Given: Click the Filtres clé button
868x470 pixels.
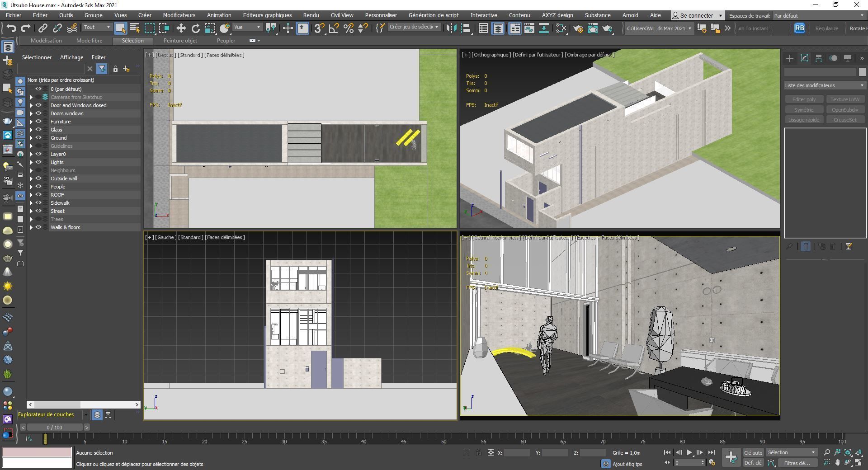Looking at the screenshot, I should [797, 463].
